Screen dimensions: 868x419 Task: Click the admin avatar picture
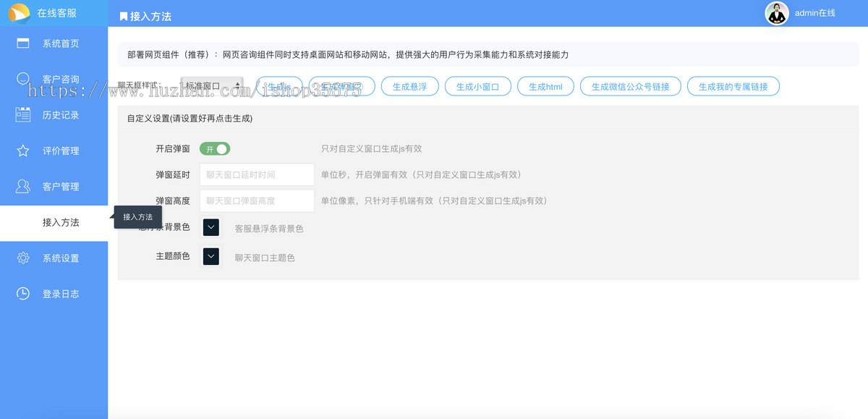(x=777, y=13)
